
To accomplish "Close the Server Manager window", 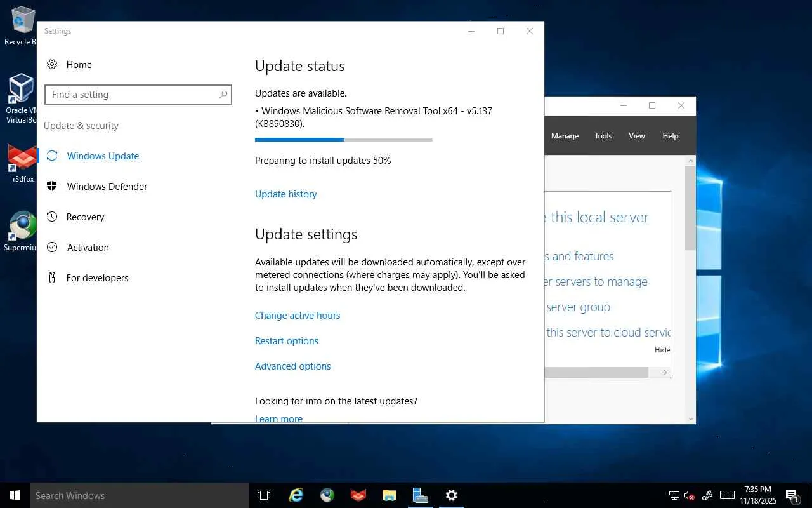I will (681, 105).
